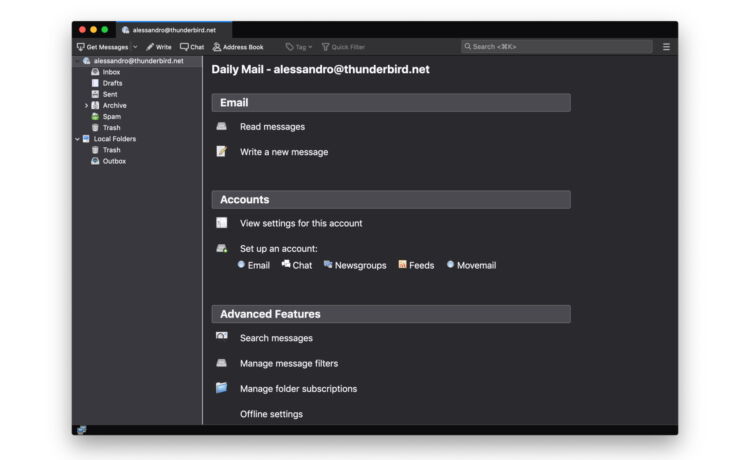Viewport: 750px width, 460px height.
Task: Click the Manage folder subscriptions folder icon
Action: 221,387
